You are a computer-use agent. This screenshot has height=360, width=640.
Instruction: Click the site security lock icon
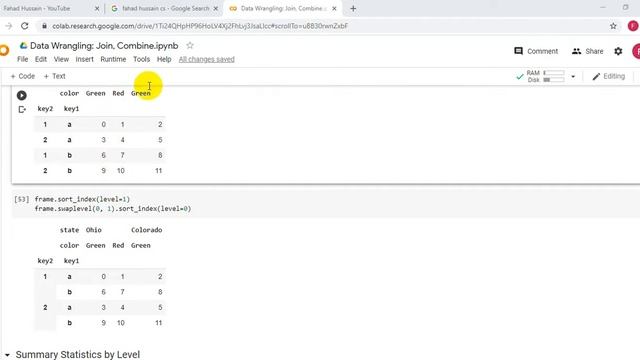(x=44, y=26)
